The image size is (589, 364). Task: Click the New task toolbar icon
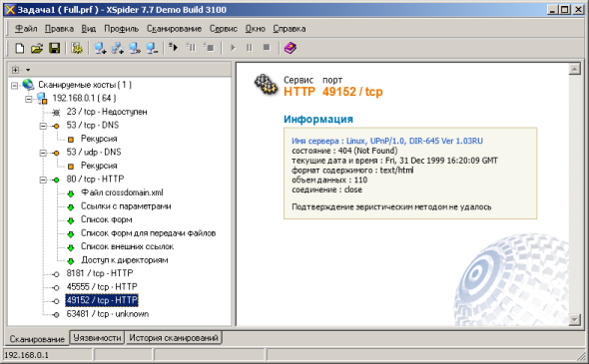pyautogui.click(x=19, y=48)
